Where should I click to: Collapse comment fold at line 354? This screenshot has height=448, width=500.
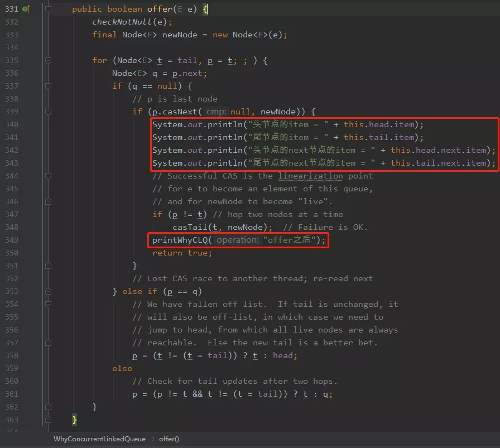(48, 304)
